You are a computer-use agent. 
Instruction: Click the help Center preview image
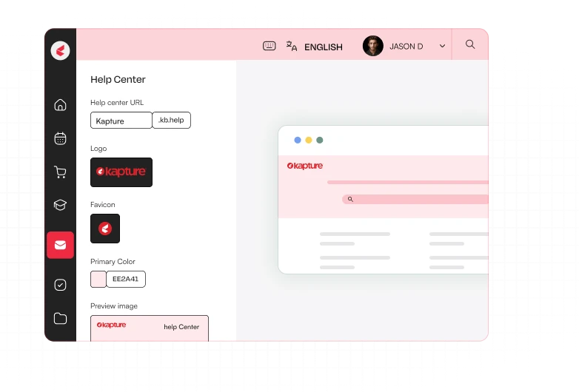150,328
